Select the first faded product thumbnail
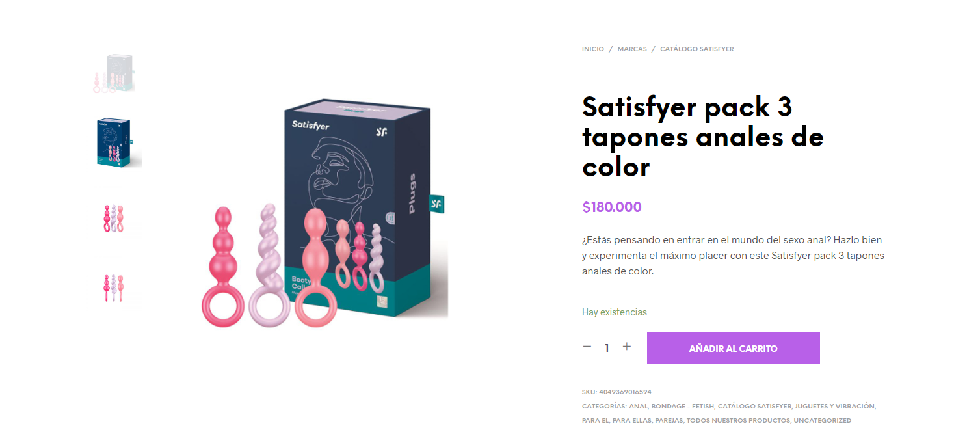This screenshot has width=980, height=441. [x=114, y=73]
